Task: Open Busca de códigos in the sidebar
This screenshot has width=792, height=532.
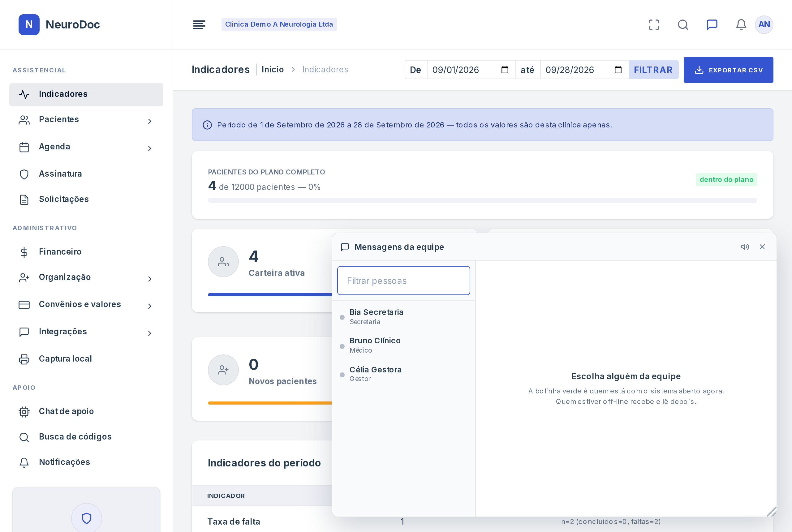Action: coord(86,437)
